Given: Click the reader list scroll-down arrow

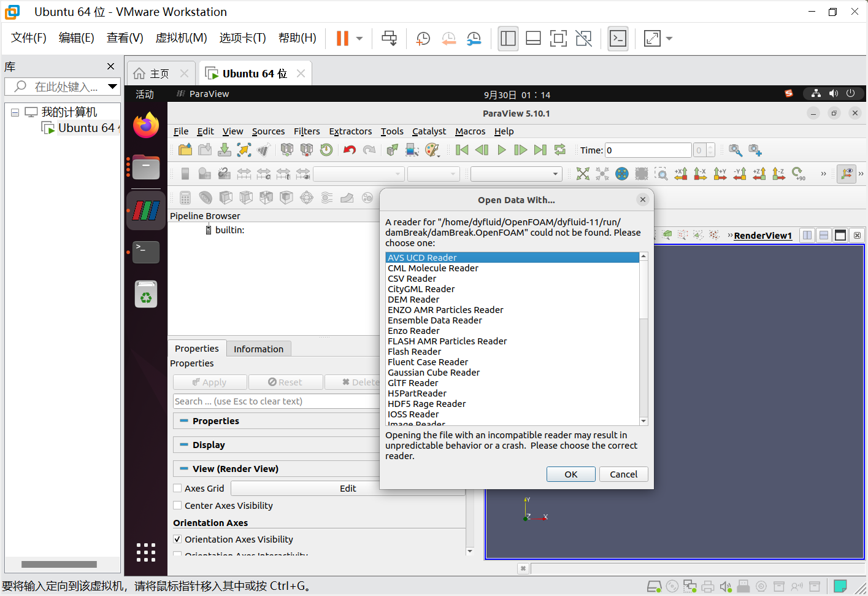Looking at the screenshot, I should (643, 421).
